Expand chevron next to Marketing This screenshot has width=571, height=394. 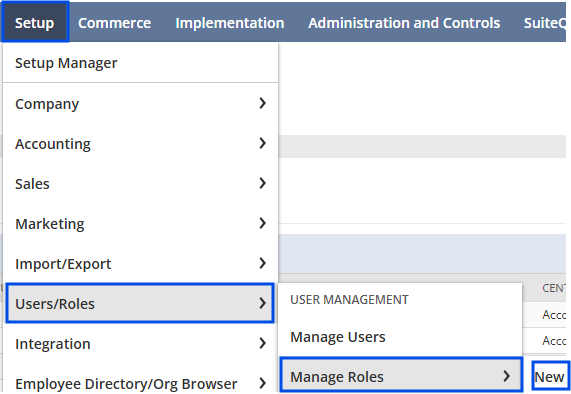click(263, 223)
